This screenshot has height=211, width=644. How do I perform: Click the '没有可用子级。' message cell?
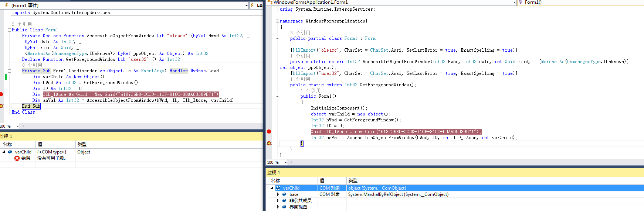(x=52, y=158)
